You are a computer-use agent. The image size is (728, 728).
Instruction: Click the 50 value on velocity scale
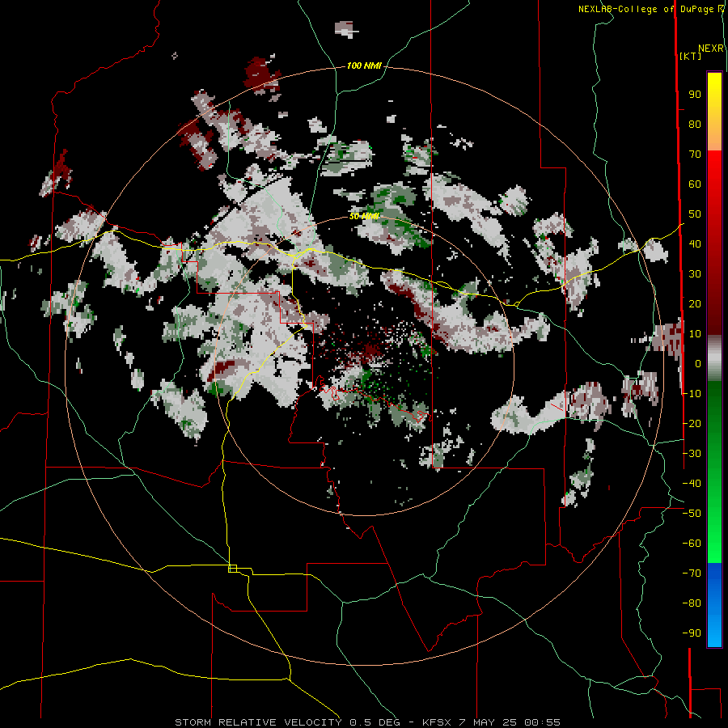695,214
